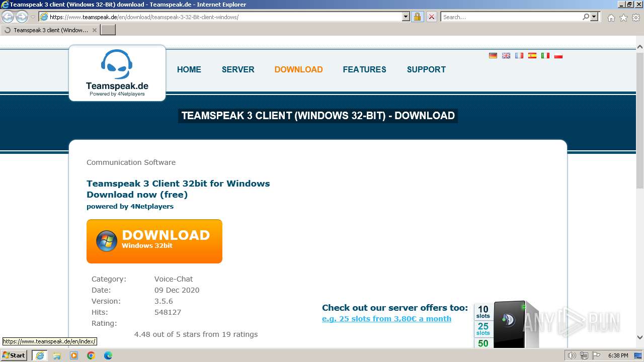Click the 6:38 PM system clock
This screenshot has height=362, width=644.
point(618,355)
